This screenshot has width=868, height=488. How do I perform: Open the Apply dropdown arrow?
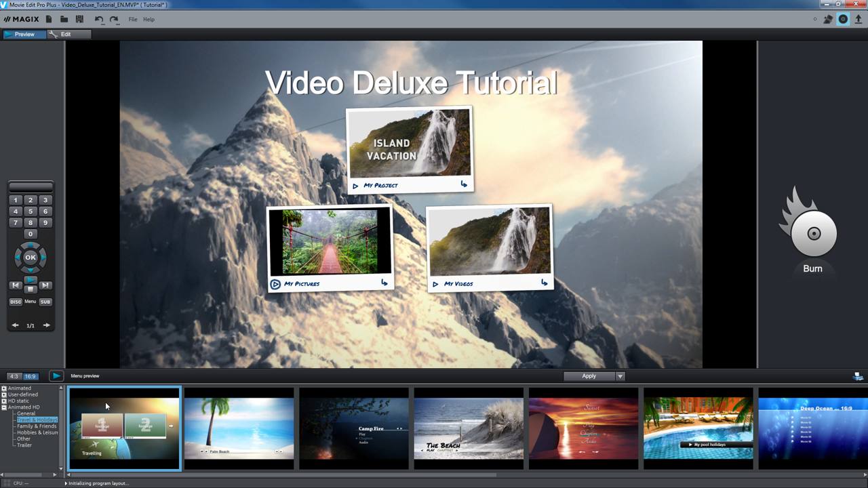point(620,376)
